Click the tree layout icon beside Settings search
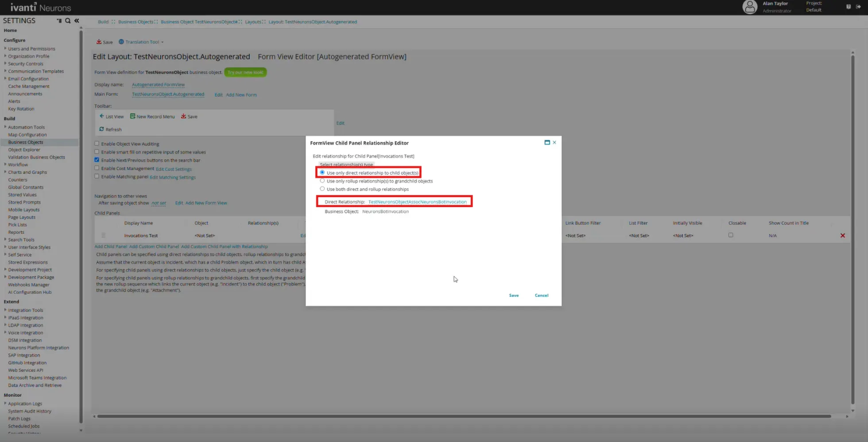 [x=59, y=21]
